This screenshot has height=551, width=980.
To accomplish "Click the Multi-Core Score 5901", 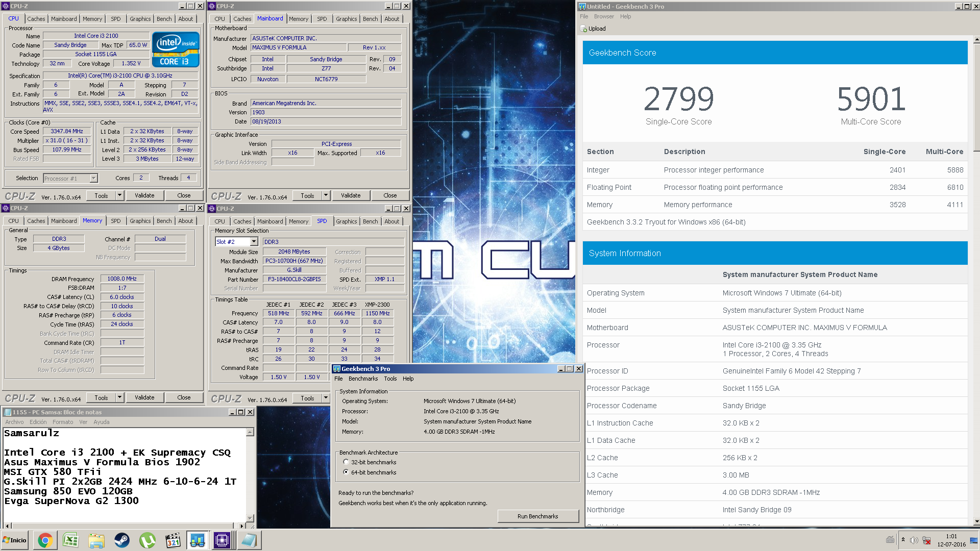I will [x=871, y=99].
